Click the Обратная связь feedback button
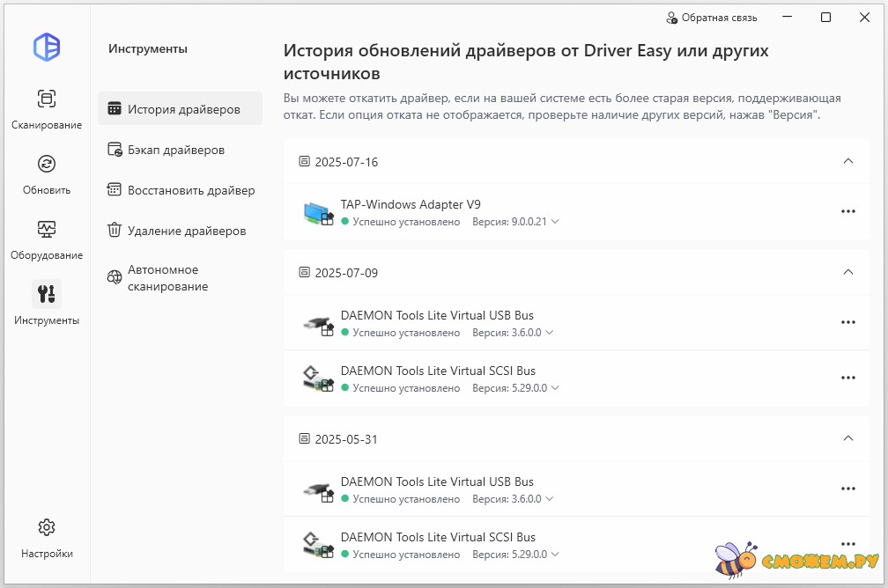The height and width of the screenshot is (588, 888). click(x=711, y=18)
